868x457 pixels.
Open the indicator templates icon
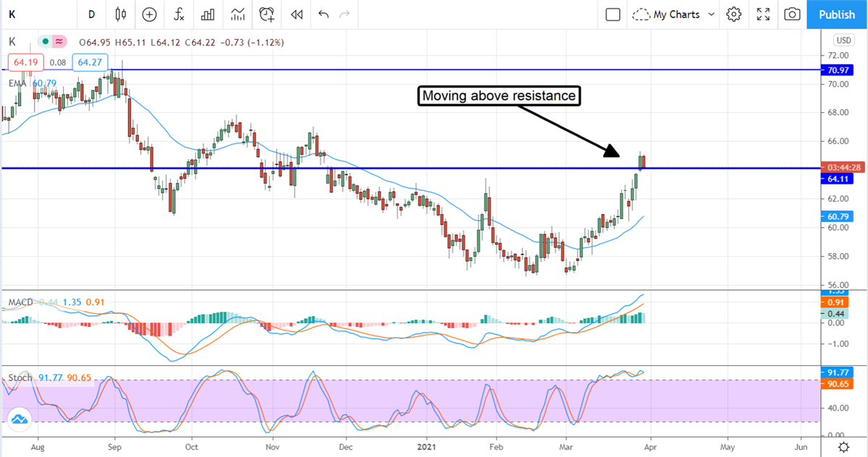point(238,14)
